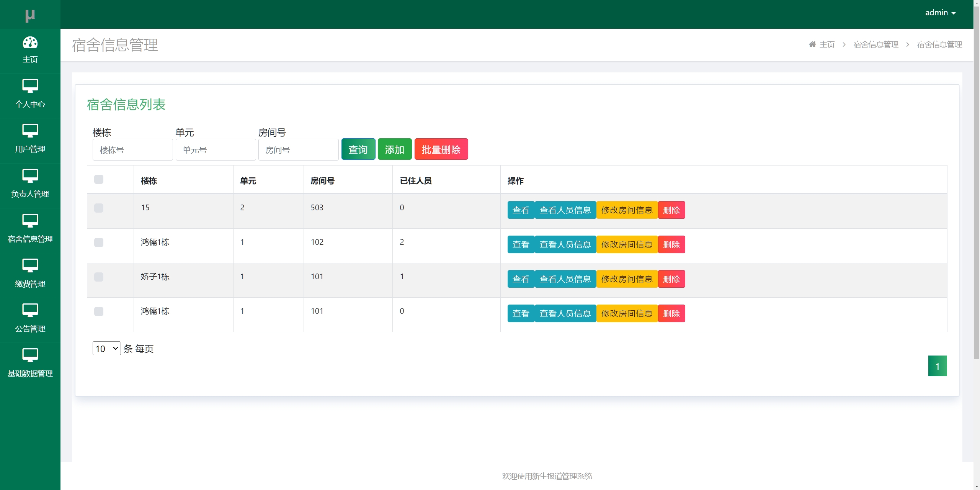This screenshot has width=980, height=490.
Task: Click 查看人员信息 for 鸿儒1栋 room 101
Action: (565, 313)
